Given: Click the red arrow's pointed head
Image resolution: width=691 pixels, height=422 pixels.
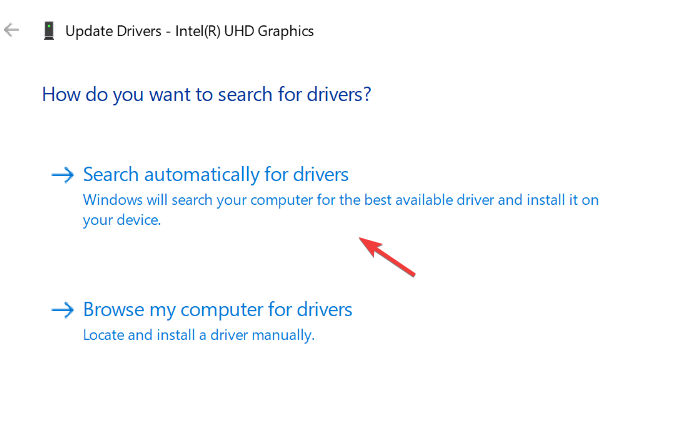Looking at the screenshot, I should [364, 242].
